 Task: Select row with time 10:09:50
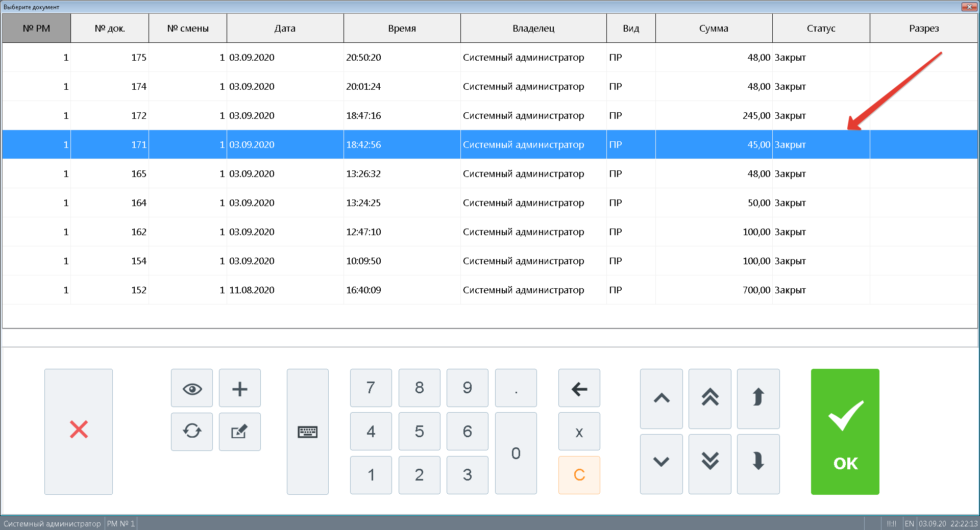[x=490, y=261]
